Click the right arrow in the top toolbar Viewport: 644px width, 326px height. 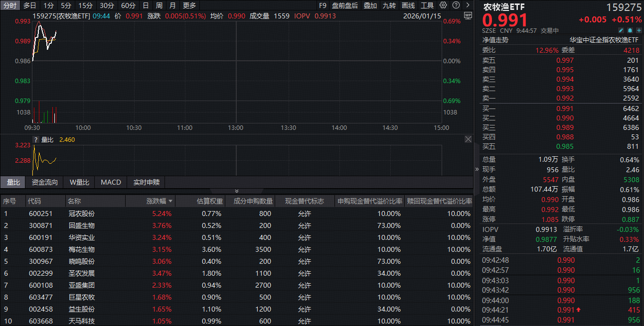click(x=468, y=5)
